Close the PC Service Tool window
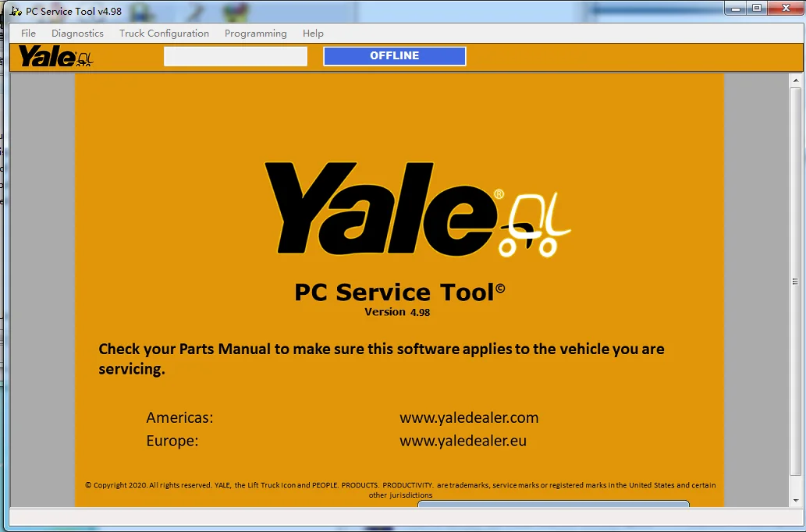Screen dimensions: 806x532 [786, 9]
